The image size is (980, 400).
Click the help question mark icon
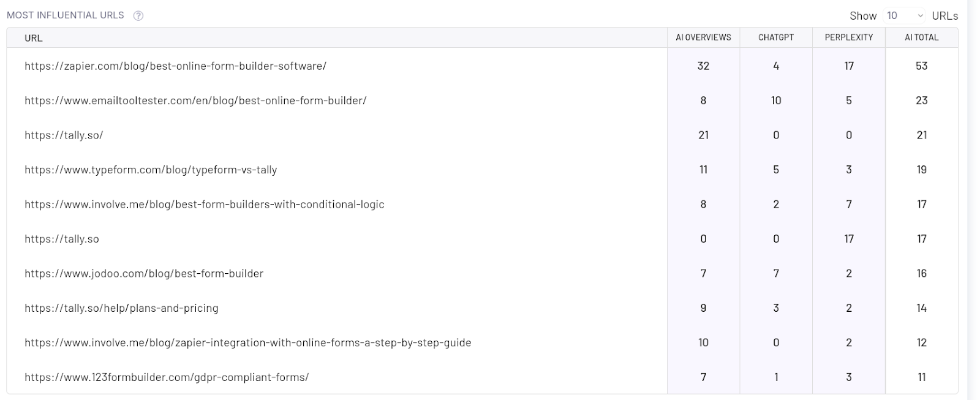click(138, 16)
